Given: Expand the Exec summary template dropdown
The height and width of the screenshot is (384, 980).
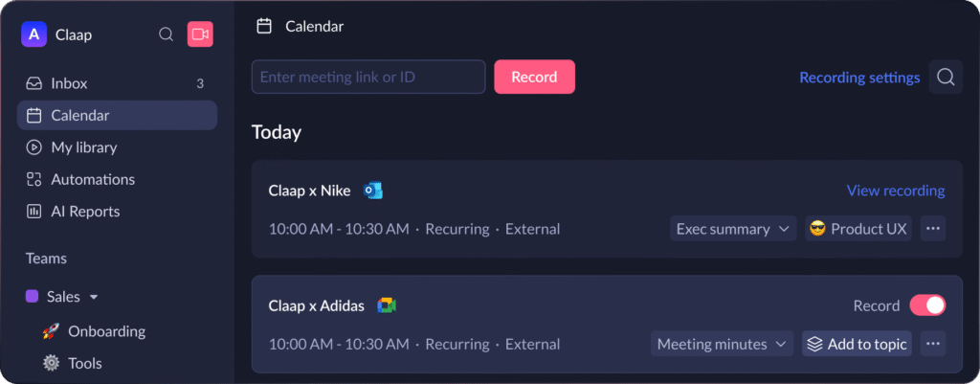Looking at the screenshot, I should coord(732,229).
